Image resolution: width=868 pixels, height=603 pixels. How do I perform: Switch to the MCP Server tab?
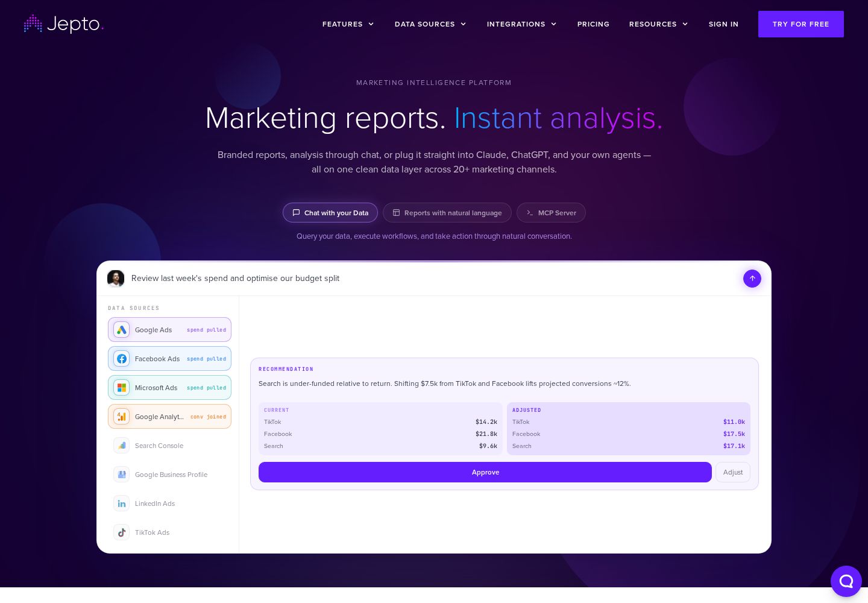551,213
